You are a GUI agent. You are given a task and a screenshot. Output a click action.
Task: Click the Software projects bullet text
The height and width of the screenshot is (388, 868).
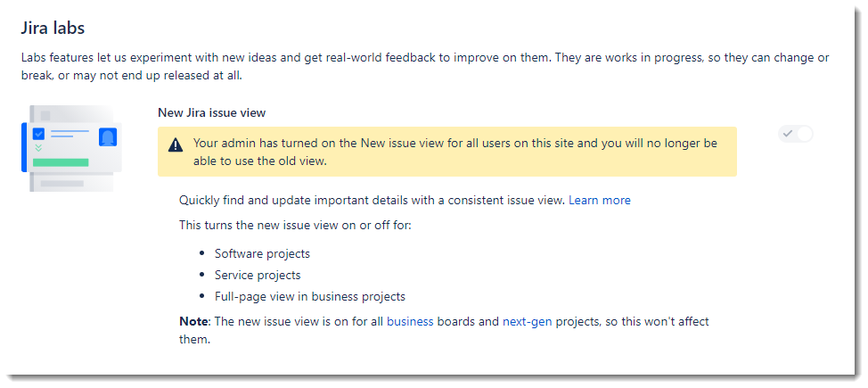pyautogui.click(x=262, y=253)
